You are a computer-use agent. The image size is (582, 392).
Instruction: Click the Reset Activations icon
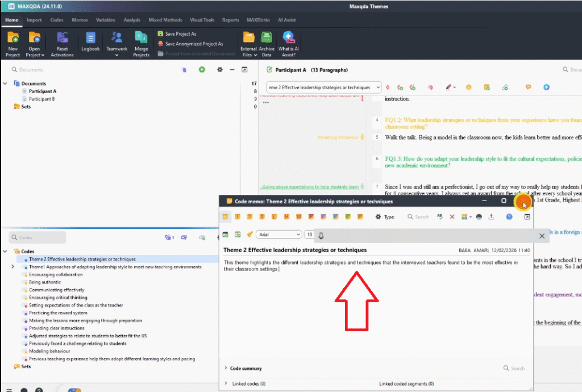[62, 39]
